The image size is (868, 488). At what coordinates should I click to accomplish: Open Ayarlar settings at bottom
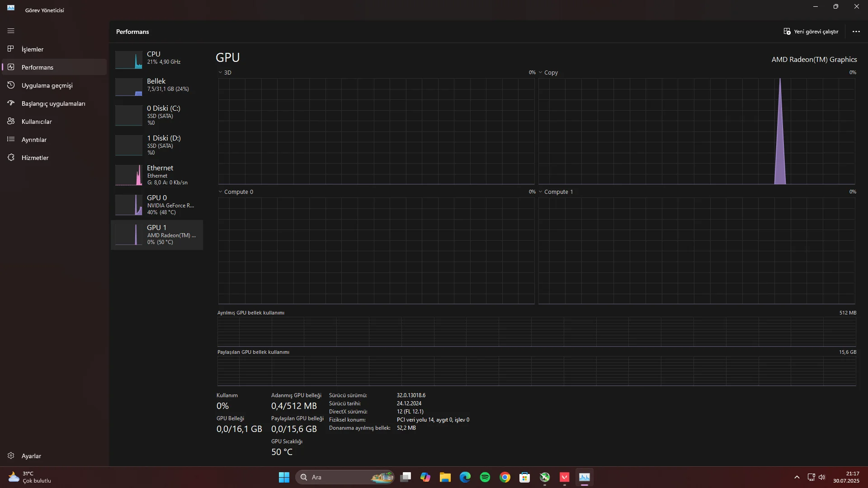point(31,456)
